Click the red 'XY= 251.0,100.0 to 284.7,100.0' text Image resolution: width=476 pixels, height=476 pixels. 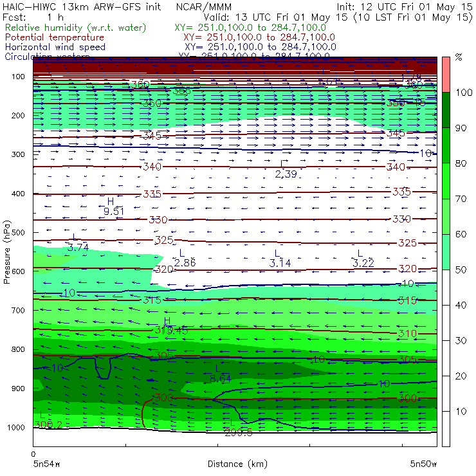tap(259, 37)
